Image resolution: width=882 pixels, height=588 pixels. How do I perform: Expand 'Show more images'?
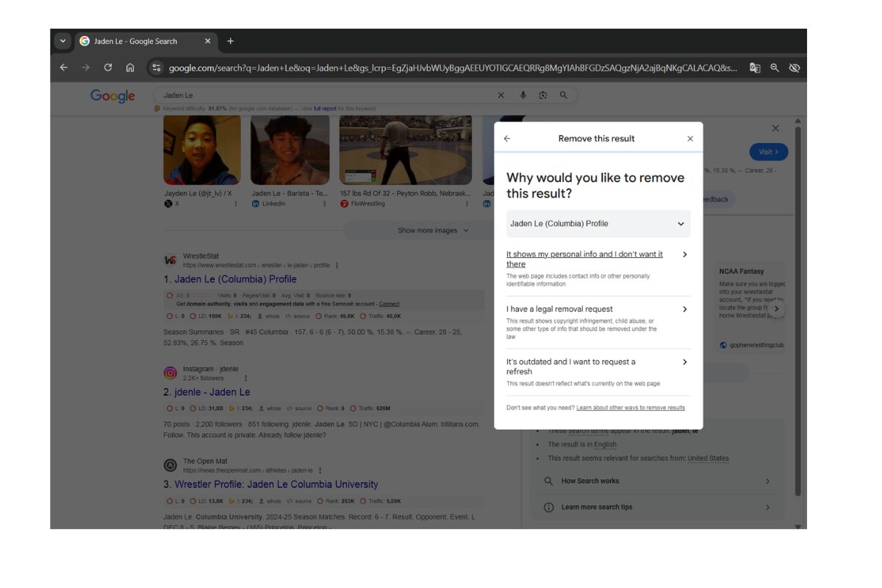[432, 230]
